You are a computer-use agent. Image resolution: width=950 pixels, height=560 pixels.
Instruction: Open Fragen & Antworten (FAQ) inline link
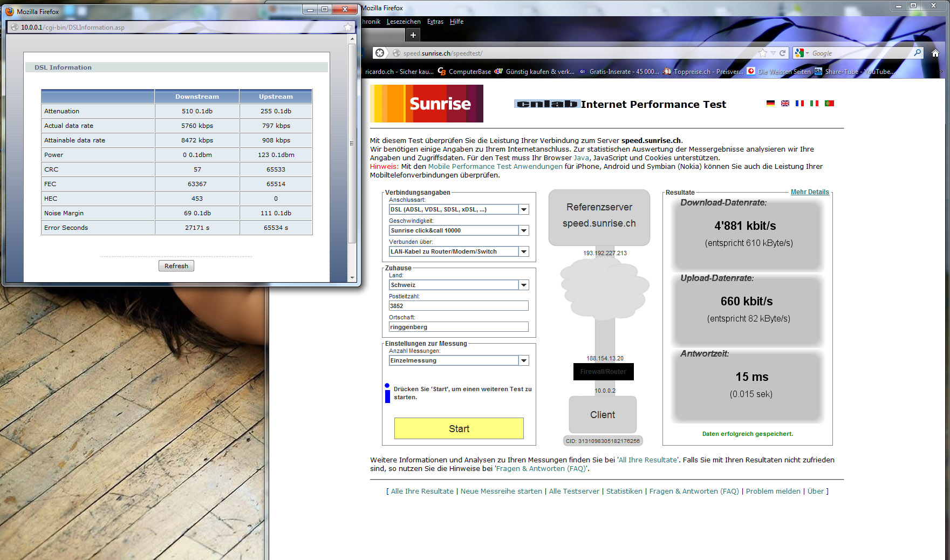click(541, 469)
